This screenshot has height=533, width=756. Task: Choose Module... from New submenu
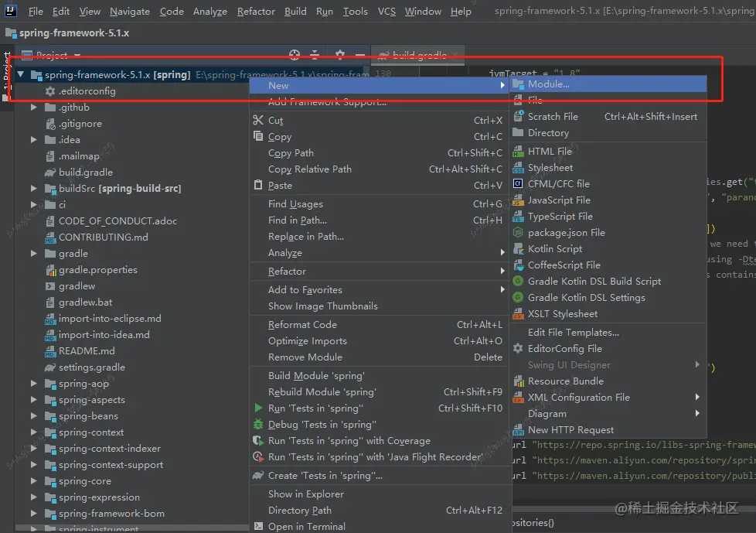click(x=609, y=84)
